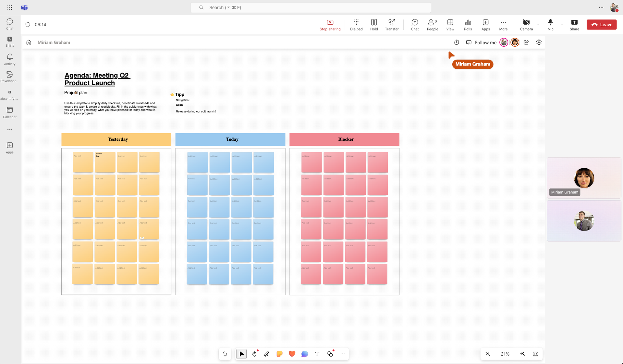
Task: Expand camera options chevron
Action: [538, 25]
